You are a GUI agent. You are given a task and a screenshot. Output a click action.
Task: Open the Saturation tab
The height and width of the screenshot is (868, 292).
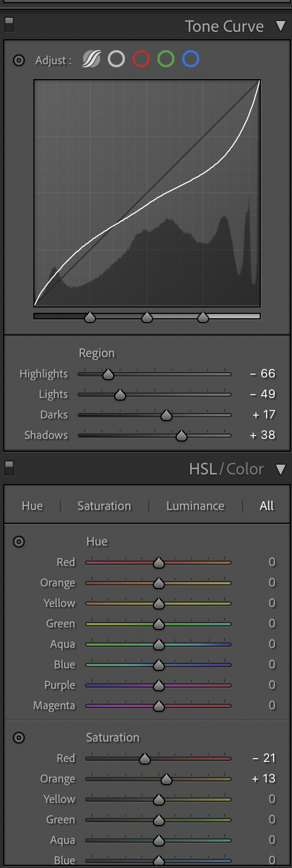click(x=104, y=506)
